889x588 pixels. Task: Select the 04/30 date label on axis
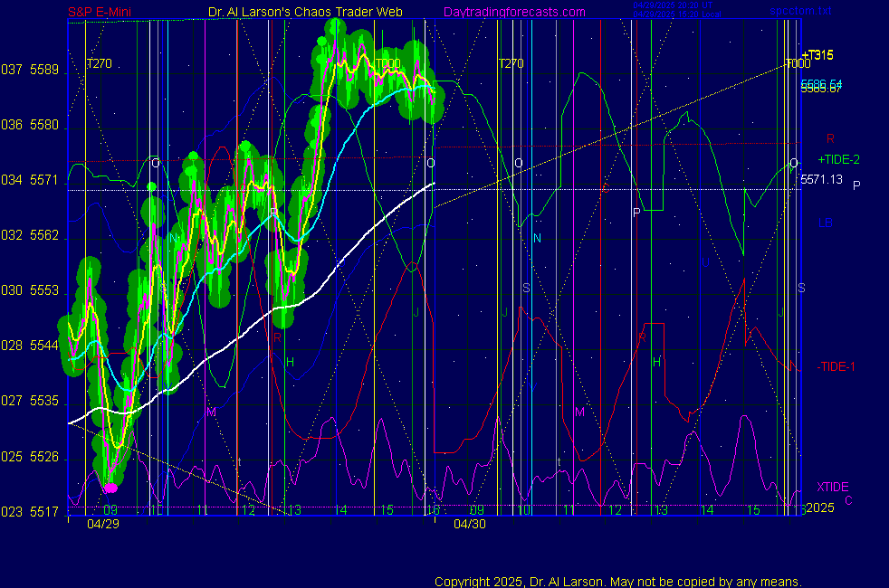click(x=471, y=523)
